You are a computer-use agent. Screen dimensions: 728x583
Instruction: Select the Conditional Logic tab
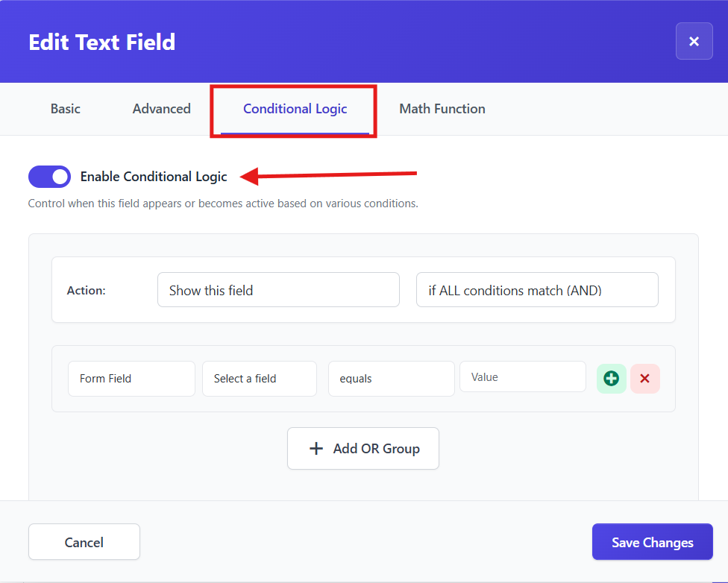[x=295, y=109]
